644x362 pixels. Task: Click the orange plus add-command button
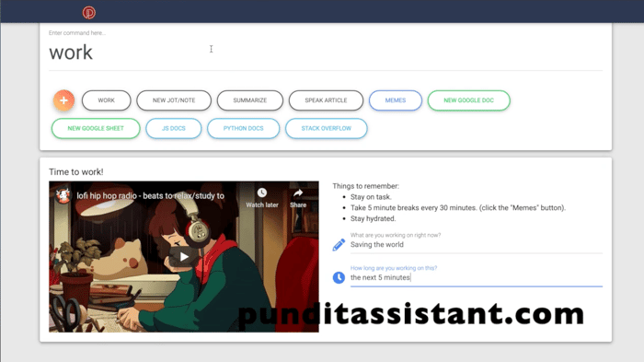(63, 100)
